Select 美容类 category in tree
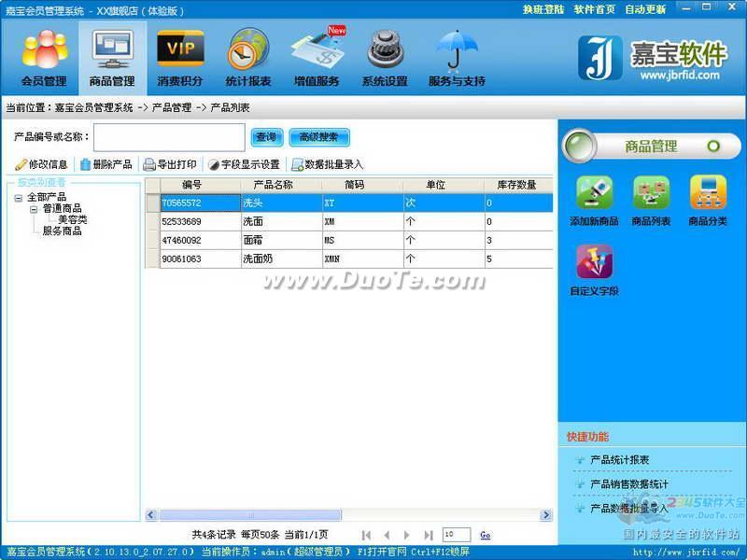The image size is (747, 560). pyautogui.click(x=73, y=219)
